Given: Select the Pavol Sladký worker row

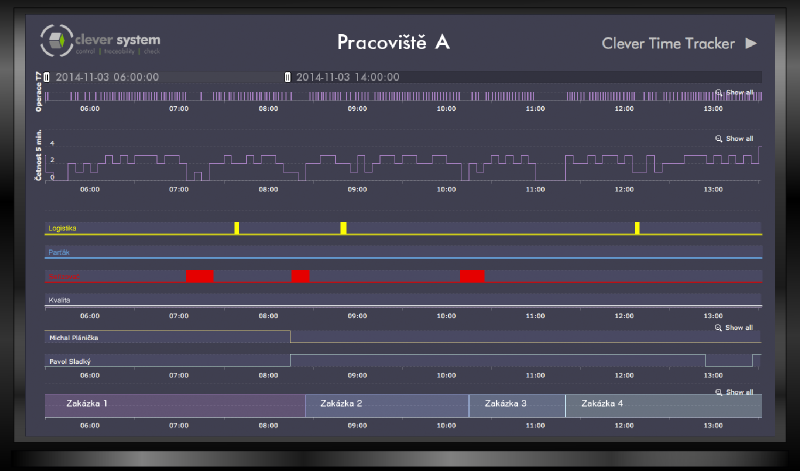Looking at the screenshot, I should (x=403, y=361).
